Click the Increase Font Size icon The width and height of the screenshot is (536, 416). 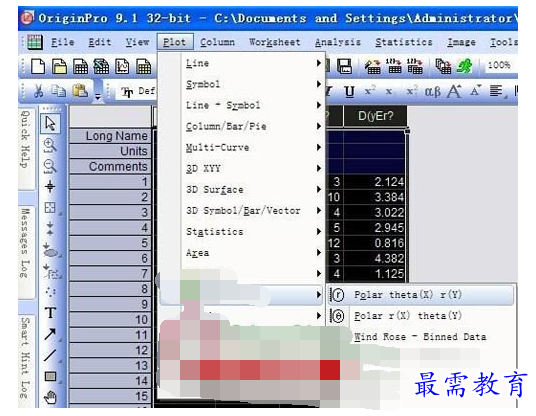coord(454,91)
